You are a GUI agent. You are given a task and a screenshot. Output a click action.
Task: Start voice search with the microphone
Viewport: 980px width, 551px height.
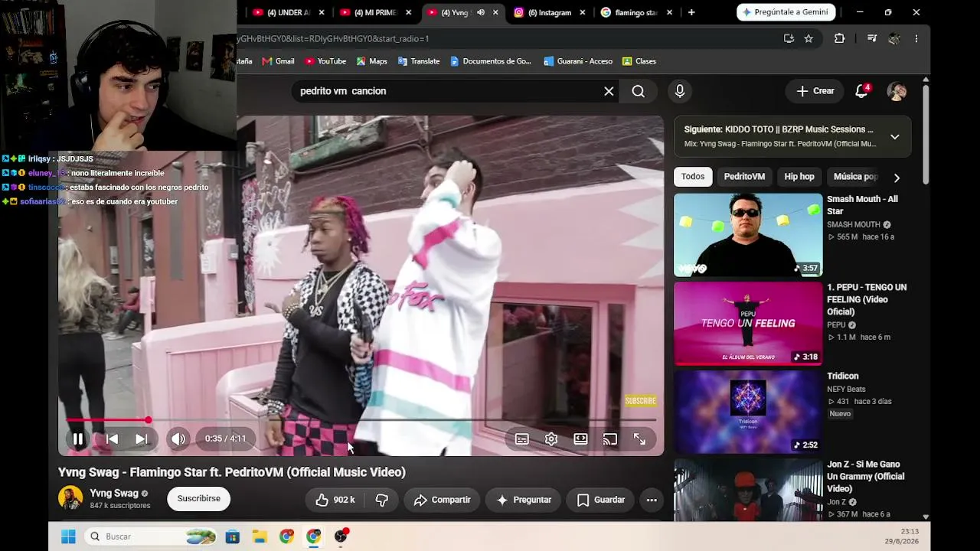coord(679,91)
